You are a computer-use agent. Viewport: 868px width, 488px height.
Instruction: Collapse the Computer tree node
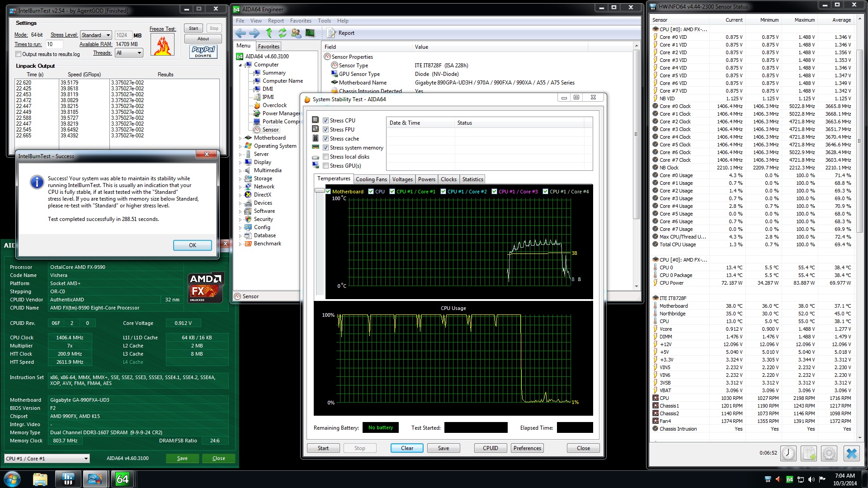click(241, 65)
